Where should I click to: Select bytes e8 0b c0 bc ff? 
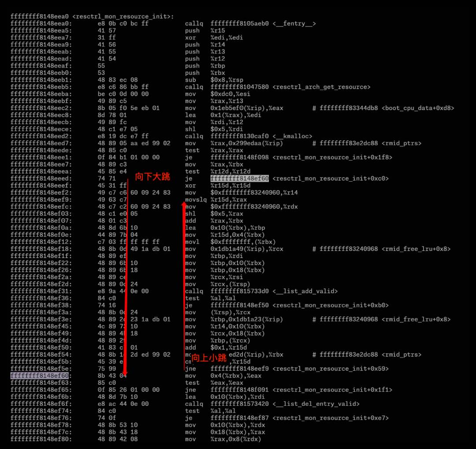(123, 23)
